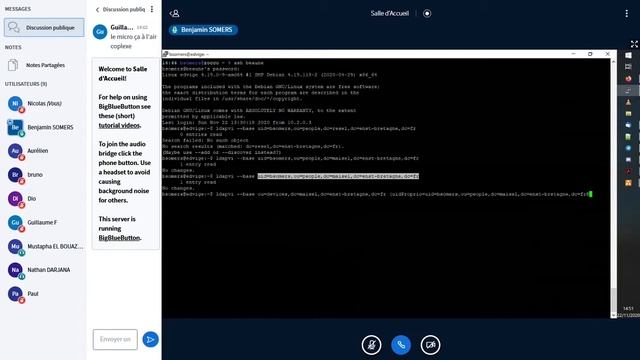Focus the message input field
The height and width of the screenshot is (360, 640).
point(115,339)
